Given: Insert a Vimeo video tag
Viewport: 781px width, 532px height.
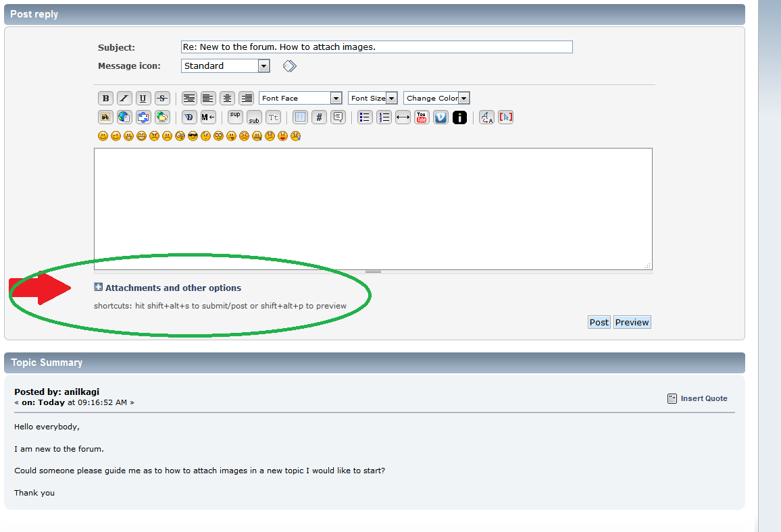Looking at the screenshot, I should tap(440, 117).
